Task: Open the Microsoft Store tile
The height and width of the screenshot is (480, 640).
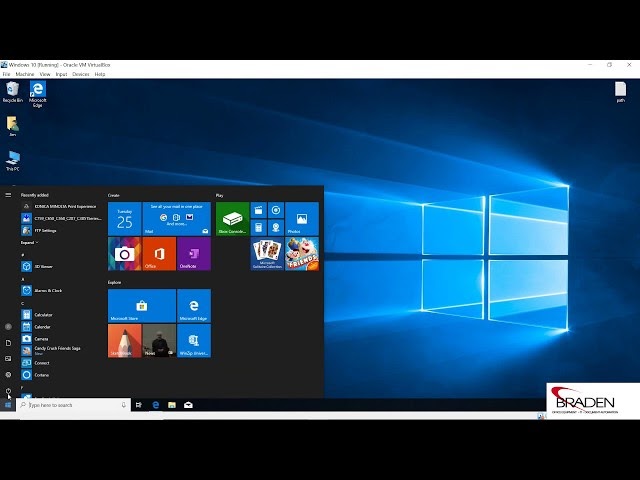Action: (x=142, y=306)
